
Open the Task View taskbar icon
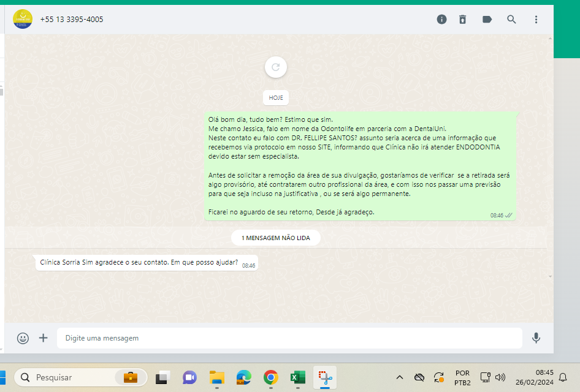coord(162,377)
